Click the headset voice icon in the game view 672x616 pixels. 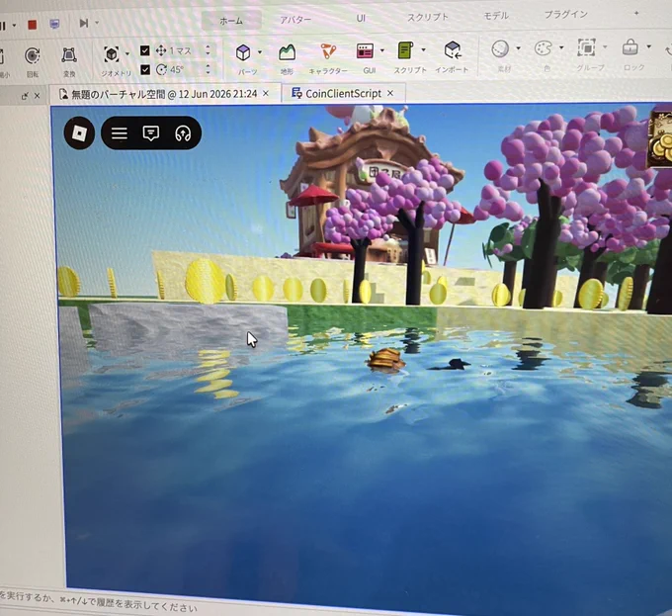pyautogui.click(x=183, y=133)
